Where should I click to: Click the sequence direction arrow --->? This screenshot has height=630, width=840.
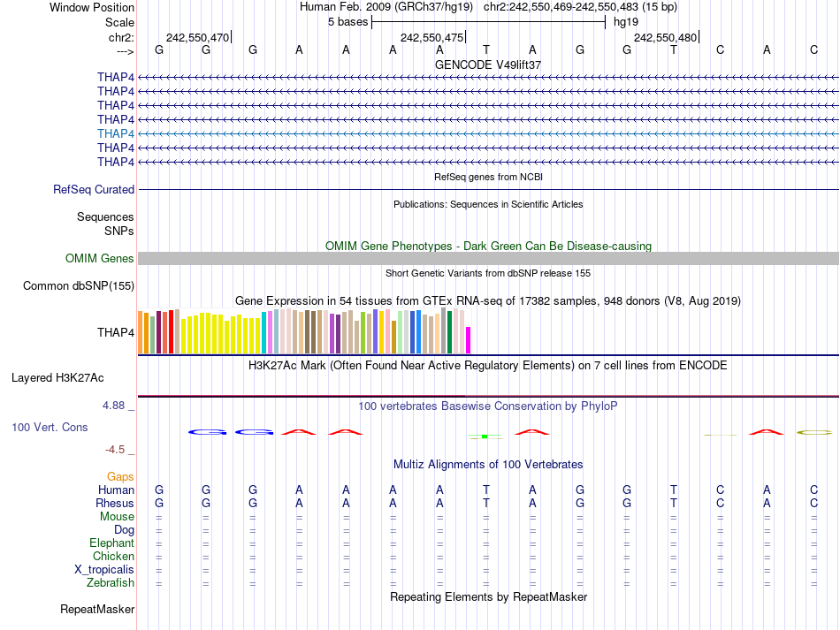pyautogui.click(x=126, y=51)
